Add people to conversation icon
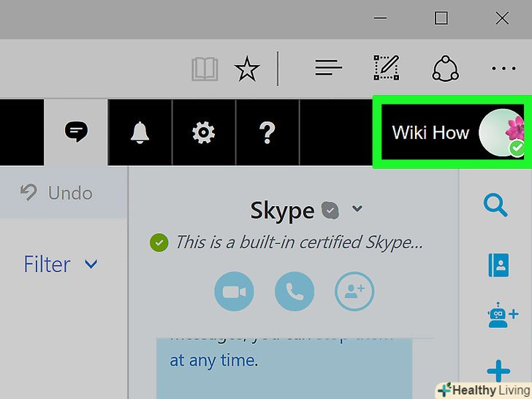Viewport: 532px width, 399px height. click(x=354, y=291)
